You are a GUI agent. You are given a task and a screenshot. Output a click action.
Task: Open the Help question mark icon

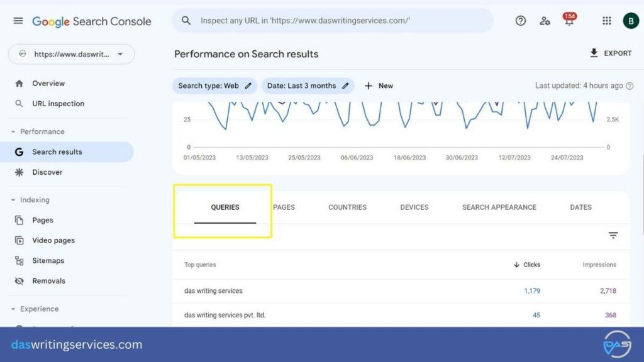click(x=520, y=21)
